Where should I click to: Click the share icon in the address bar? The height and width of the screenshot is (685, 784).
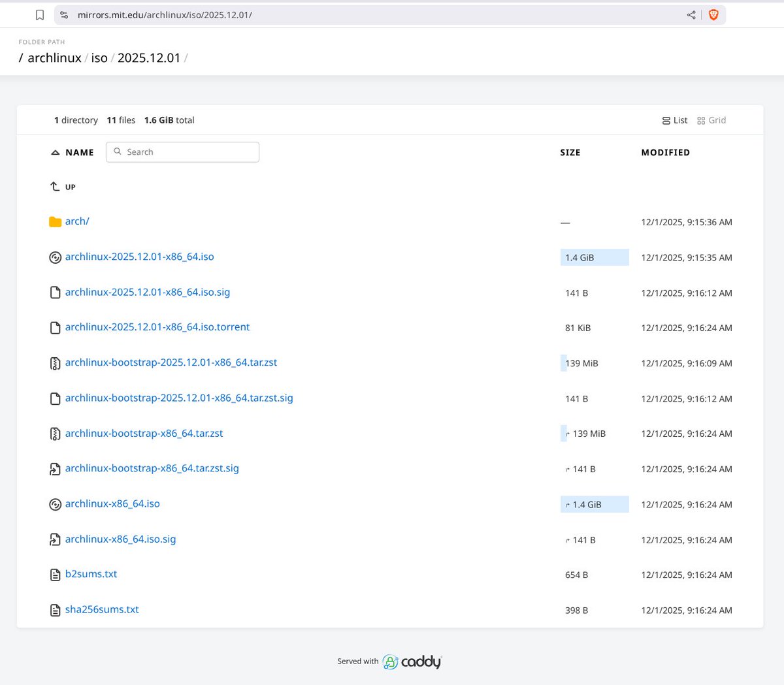tap(691, 14)
